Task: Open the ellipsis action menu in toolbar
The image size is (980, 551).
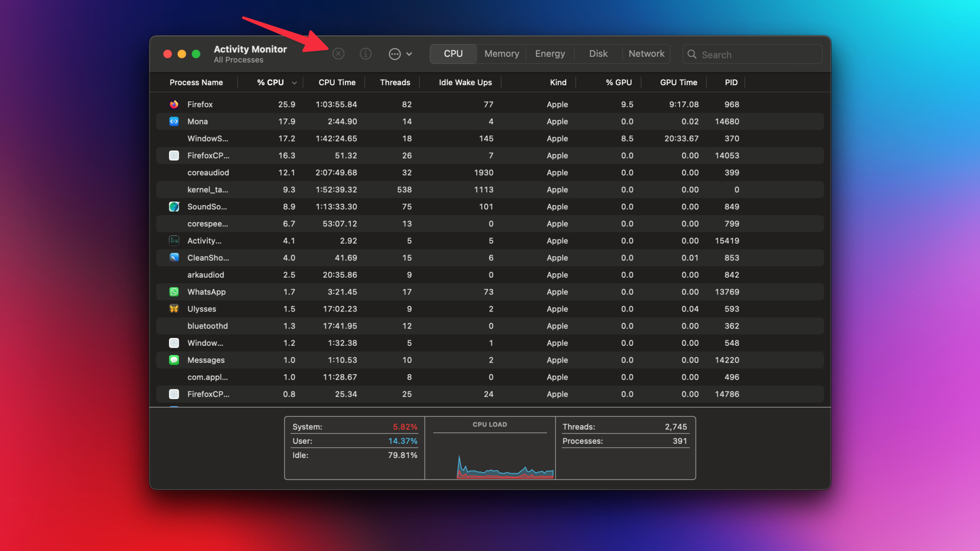Action: [394, 54]
